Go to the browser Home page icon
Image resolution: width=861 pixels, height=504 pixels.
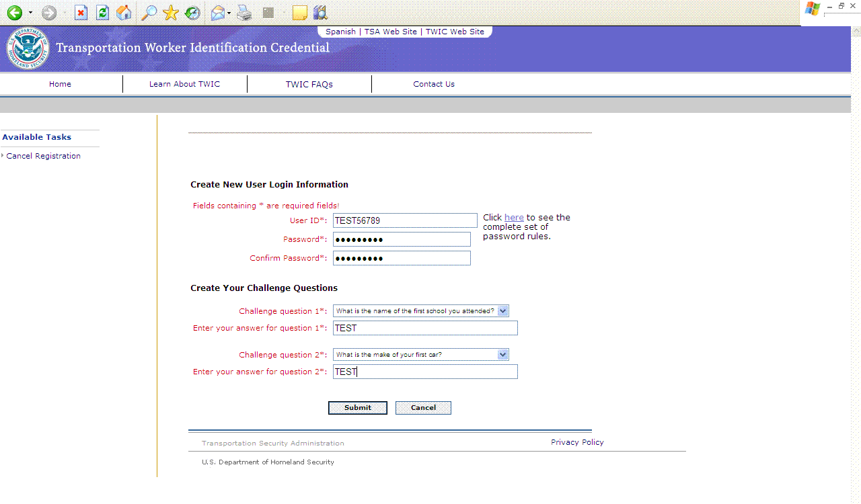pyautogui.click(x=124, y=13)
